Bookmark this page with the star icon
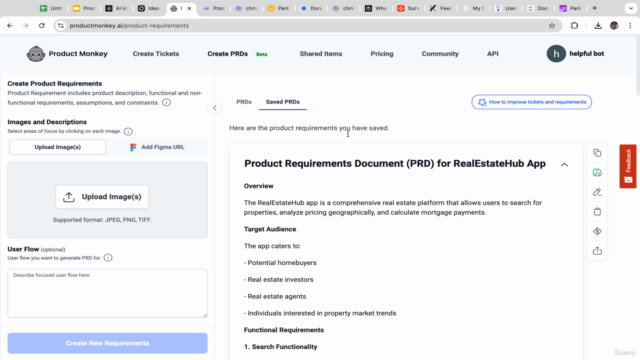Viewport: 640px width, 360px height. coord(552,25)
